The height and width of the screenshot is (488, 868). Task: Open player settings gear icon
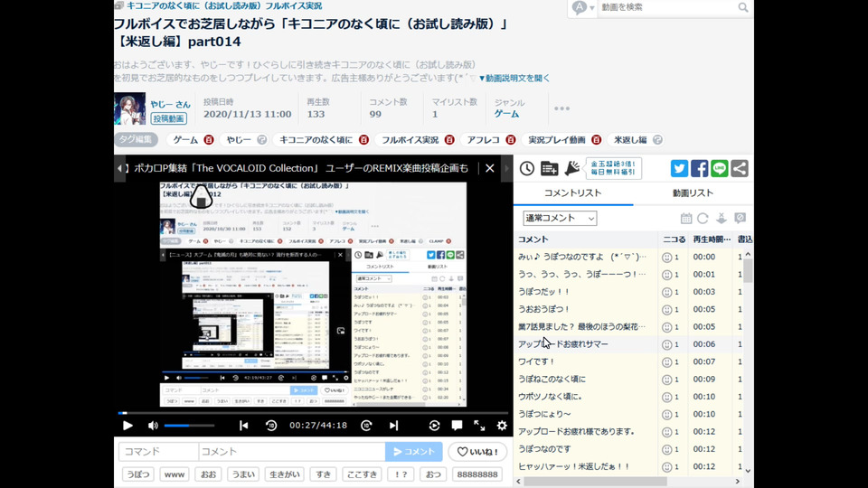502,426
